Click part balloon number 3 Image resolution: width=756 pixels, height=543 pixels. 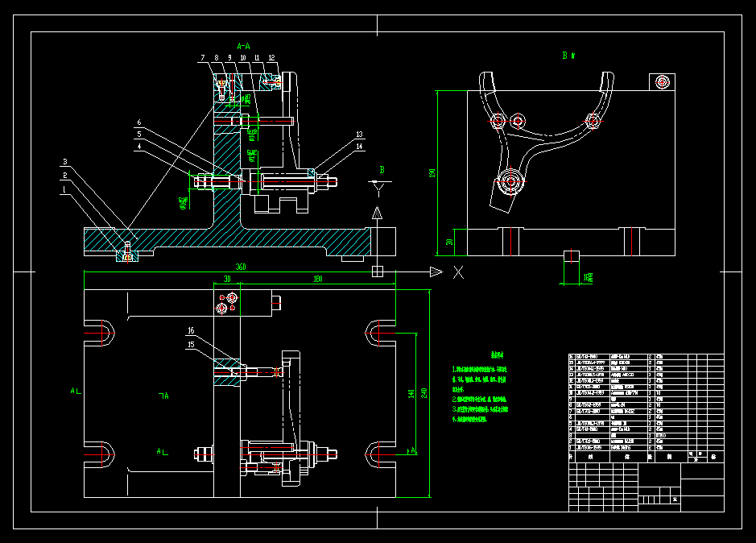click(x=65, y=162)
